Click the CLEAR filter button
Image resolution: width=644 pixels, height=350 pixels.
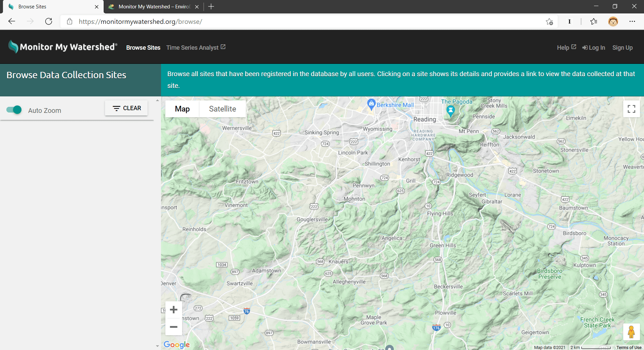coord(126,108)
